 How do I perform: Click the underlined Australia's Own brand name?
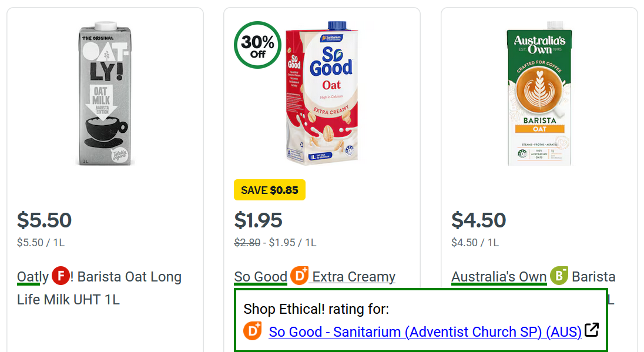pyautogui.click(x=499, y=277)
